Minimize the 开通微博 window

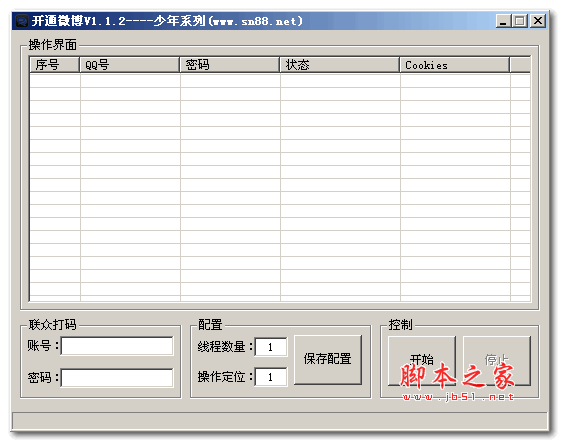[x=503, y=21]
